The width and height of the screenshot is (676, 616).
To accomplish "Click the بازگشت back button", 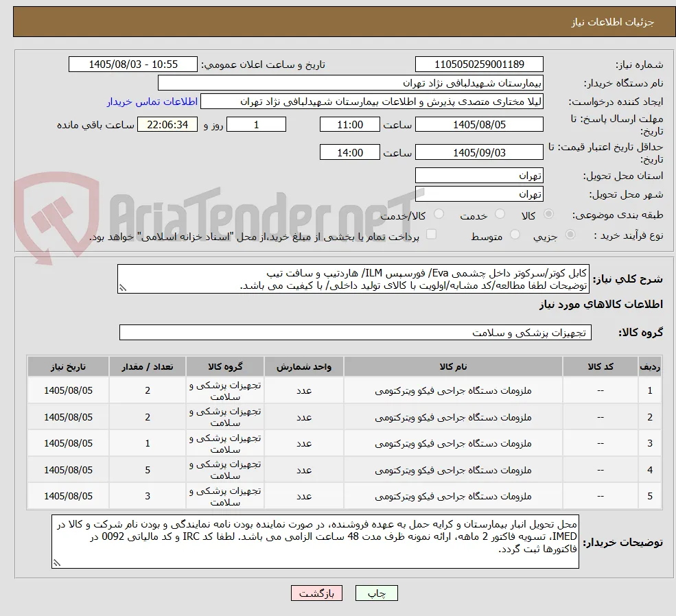I will 316,593.
